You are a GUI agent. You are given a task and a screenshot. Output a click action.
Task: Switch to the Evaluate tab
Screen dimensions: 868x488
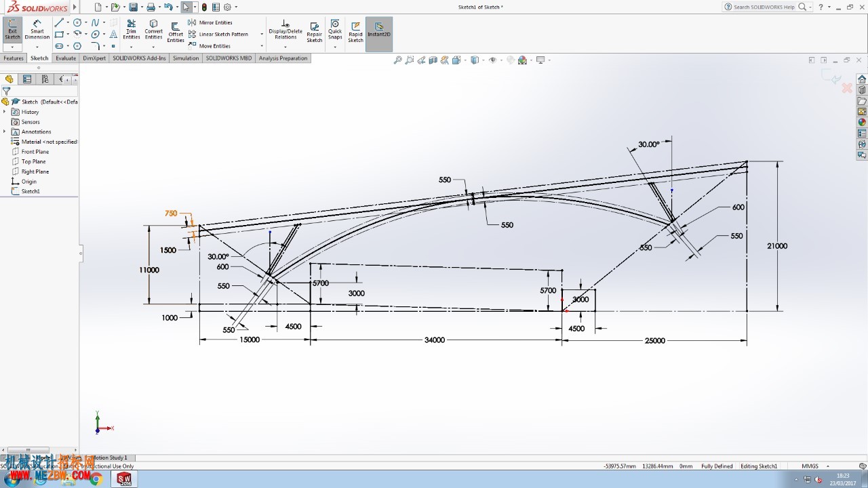coord(66,58)
